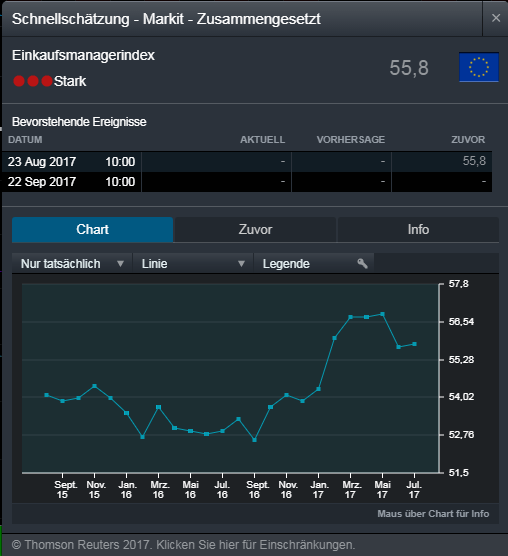Open the Legende settings dropdown
Image resolution: width=508 pixels, height=556 pixels.
314,263
